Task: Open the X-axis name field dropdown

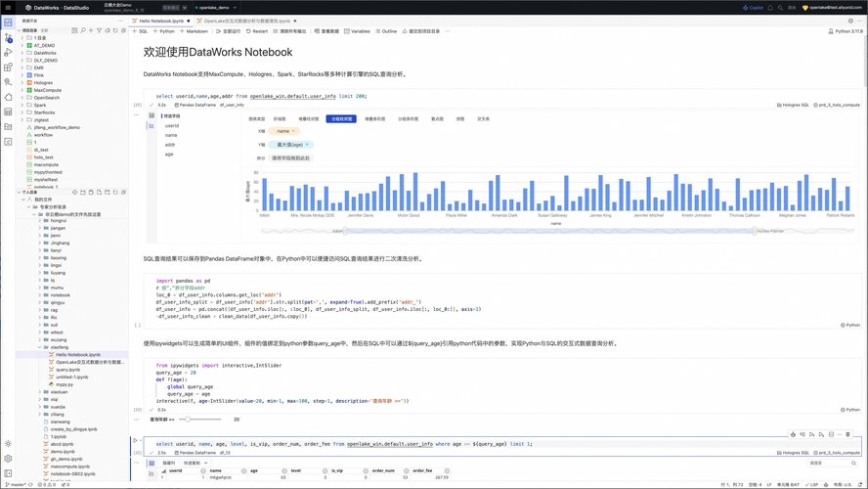Action: pyautogui.click(x=284, y=131)
